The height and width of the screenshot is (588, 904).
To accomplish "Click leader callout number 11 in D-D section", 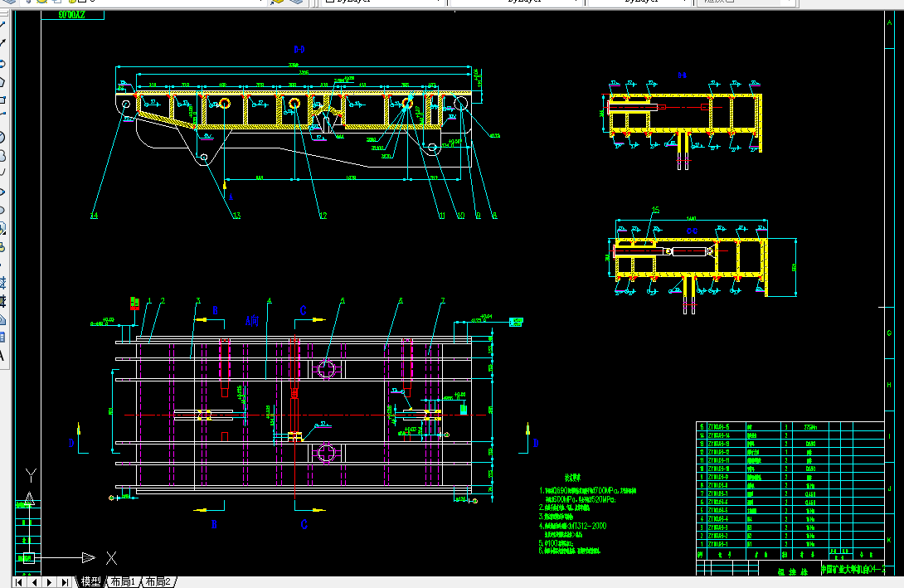I will (x=441, y=216).
